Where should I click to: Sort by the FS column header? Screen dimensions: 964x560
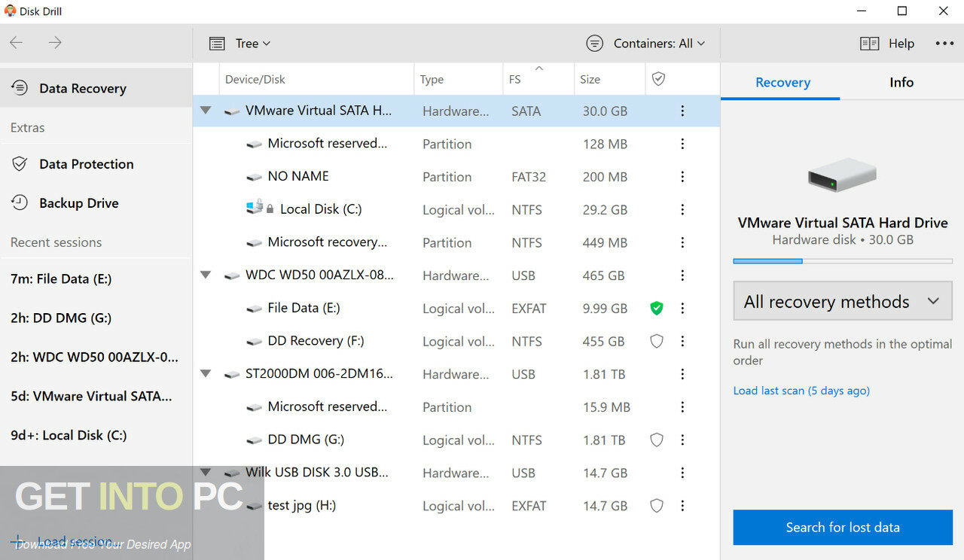tap(537, 79)
